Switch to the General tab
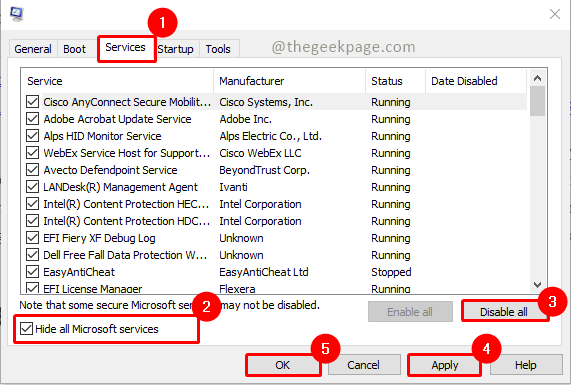Image resolution: width=571 pixels, height=385 pixels. tap(33, 49)
